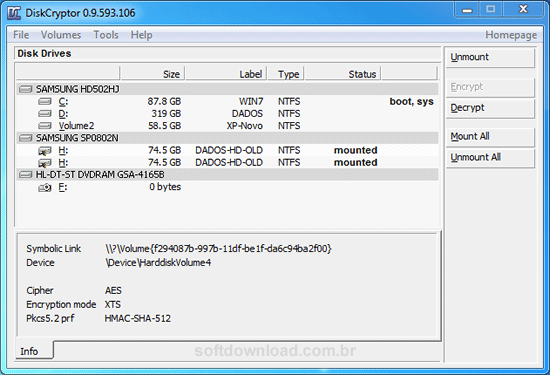The image size is (550, 375).
Task: Click the boot, sys flag text
Action: 411,102
